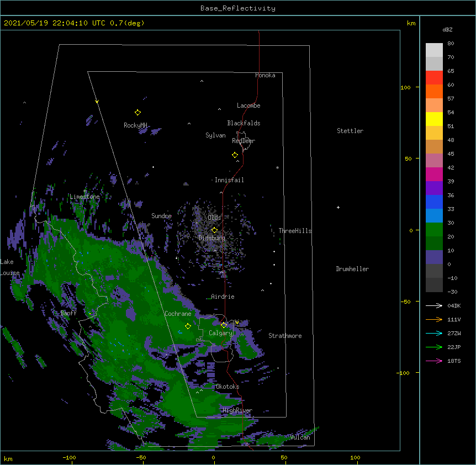Click the Blackfalds town label
Image resolution: width=476 pixels, height=465 pixels.
pyautogui.click(x=244, y=123)
